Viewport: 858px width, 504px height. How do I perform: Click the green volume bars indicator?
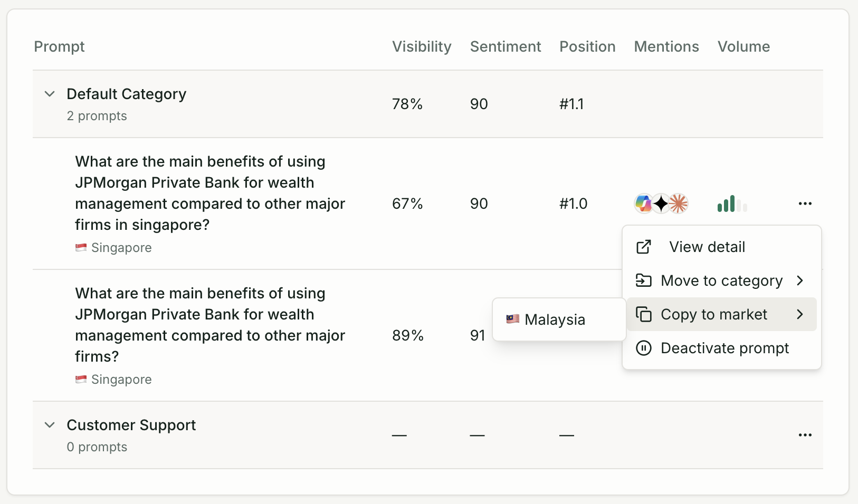pos(732,203)
